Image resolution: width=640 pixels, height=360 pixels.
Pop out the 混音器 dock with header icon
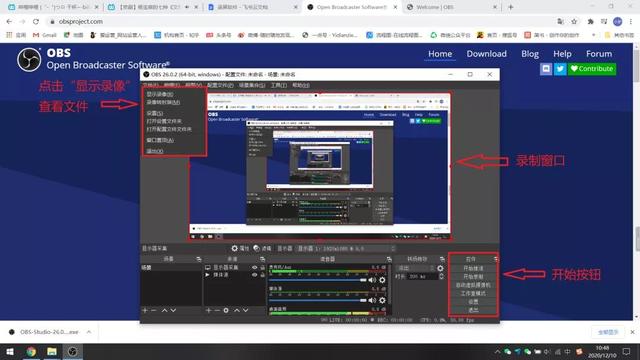click(x=389, y=259)
